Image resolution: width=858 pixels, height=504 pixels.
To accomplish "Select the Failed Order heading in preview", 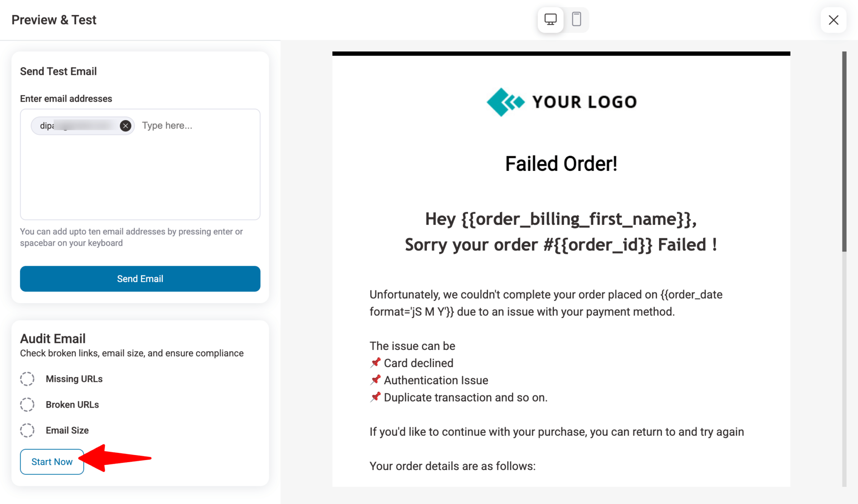I will pyautogui.click(x=562, y=163).
